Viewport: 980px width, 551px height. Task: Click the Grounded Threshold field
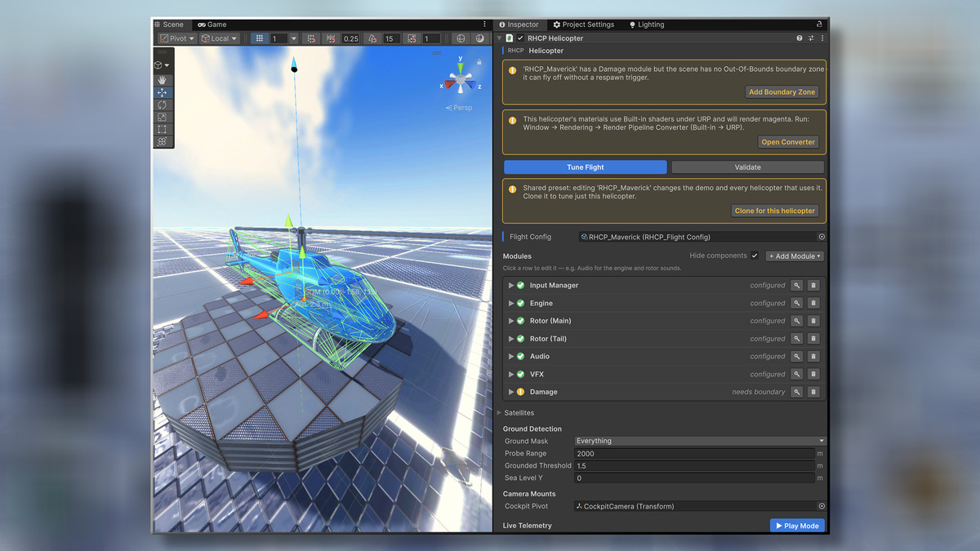[694, 465]
